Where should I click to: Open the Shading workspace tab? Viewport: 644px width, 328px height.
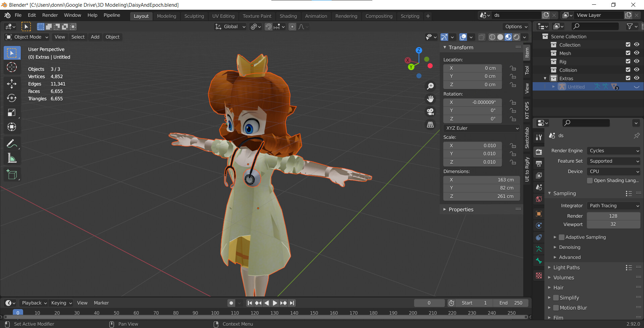pyautogui.click(x=288, y=16)
